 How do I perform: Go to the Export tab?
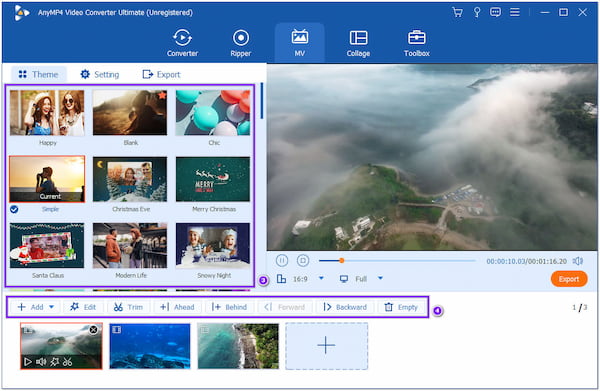pos(161,74)
